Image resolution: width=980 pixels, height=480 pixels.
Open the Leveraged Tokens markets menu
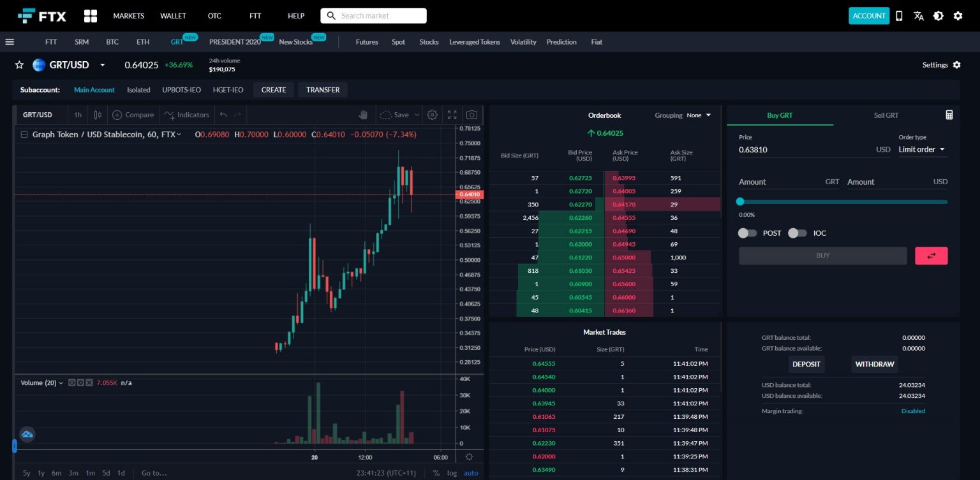(475, 42)
